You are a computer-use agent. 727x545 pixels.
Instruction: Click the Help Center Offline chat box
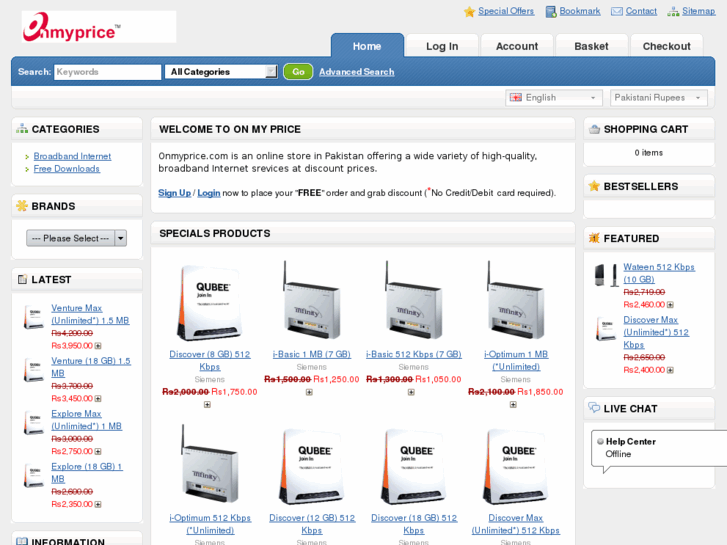point(658,449)
